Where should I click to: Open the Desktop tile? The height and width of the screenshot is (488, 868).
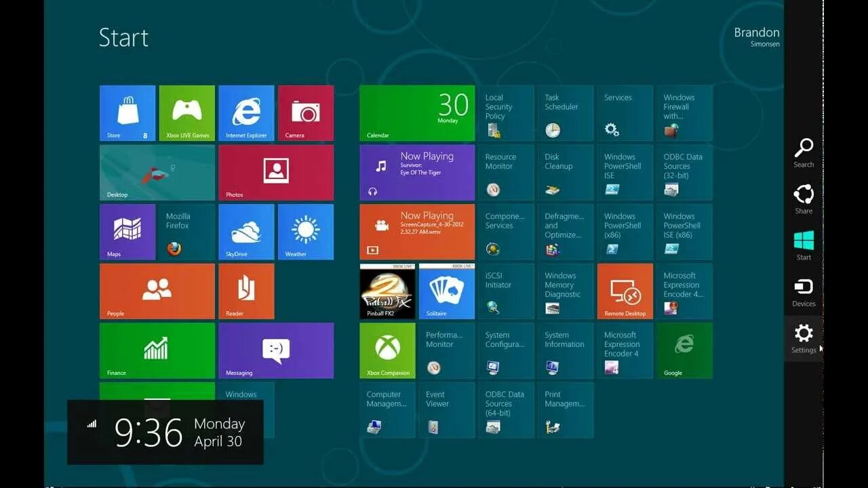[157, 173]
